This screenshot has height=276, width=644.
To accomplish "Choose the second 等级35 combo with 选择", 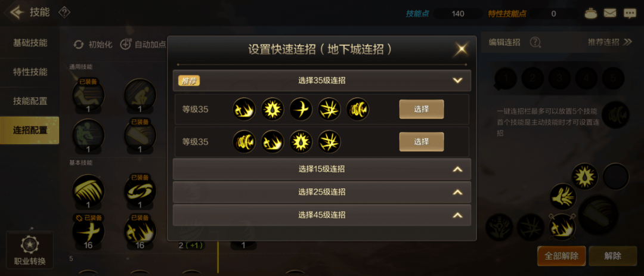I will (422, 142).
